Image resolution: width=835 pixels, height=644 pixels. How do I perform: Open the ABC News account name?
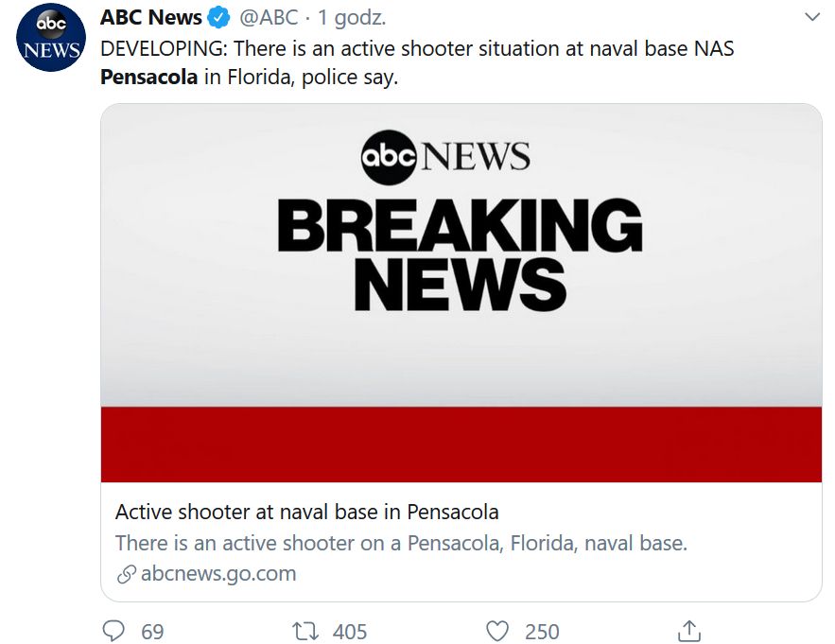tap(151, 18)
